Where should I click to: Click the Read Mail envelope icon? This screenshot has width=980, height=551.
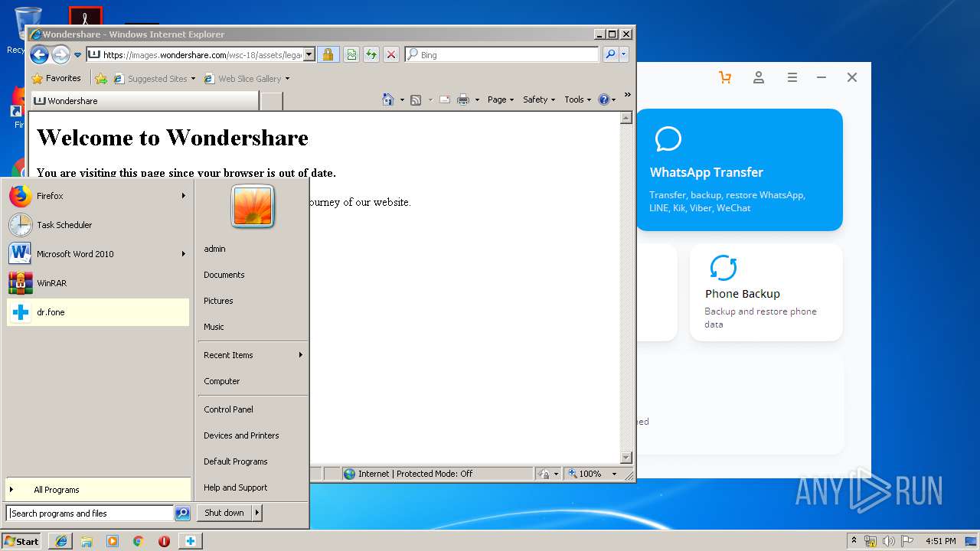[445, 99]
